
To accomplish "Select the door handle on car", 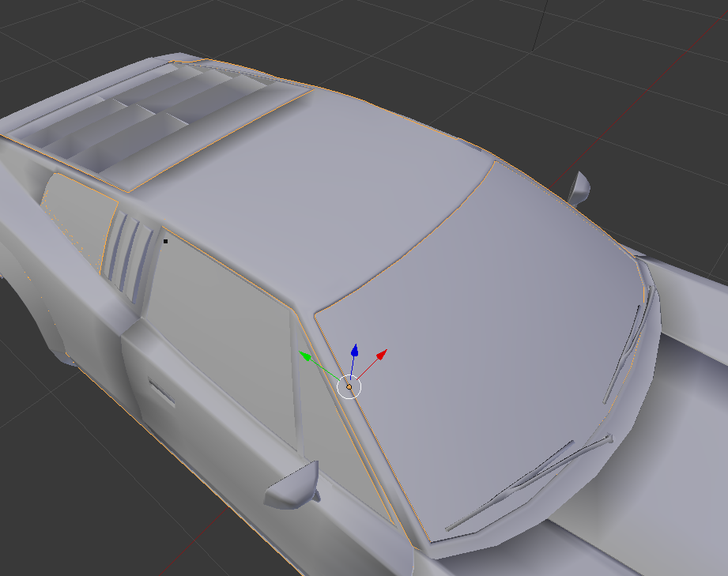I will (x=161, y=392).
